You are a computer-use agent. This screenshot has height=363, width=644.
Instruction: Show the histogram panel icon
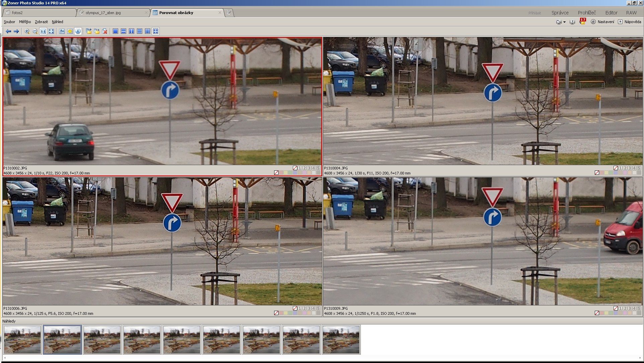pyautogui.click(x=62, y=31)
